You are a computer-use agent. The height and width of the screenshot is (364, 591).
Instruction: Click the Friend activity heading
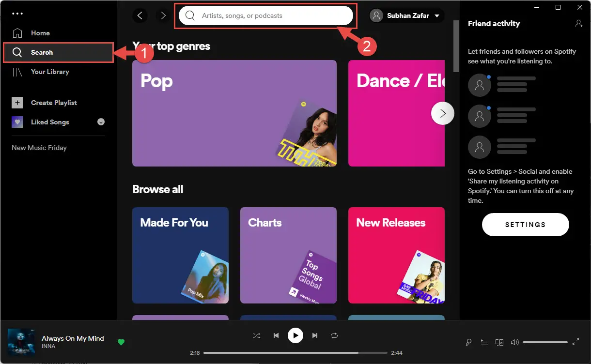[x=494, y=23]
